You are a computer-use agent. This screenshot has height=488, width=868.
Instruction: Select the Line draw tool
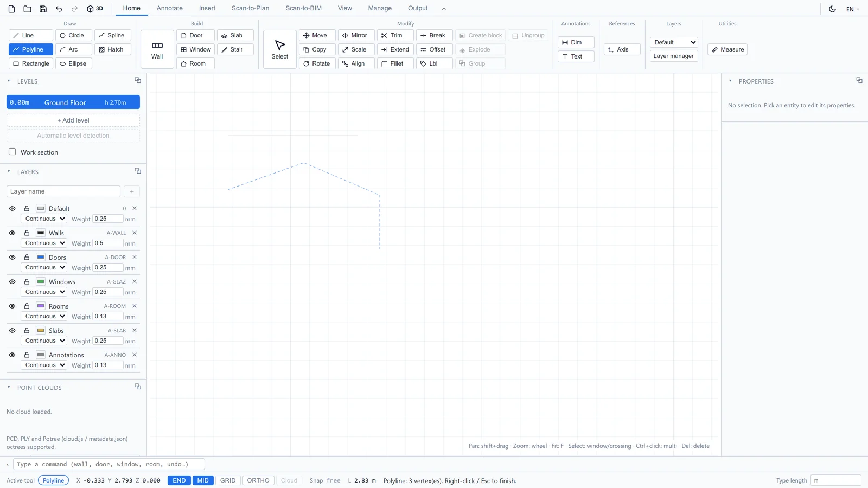click(31, 35)
